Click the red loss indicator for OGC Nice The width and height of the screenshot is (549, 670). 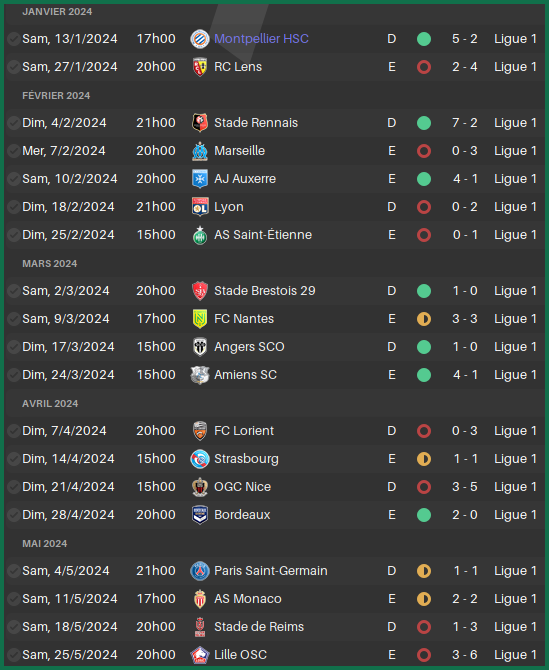tap(424, 487)
